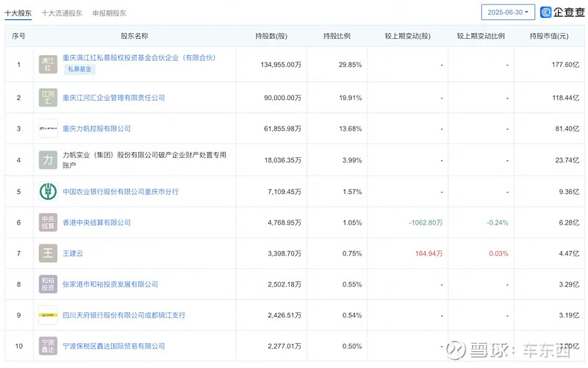This screenshot has width=588, height=368.
Task: Switch to the 十大流通股东 tab
Action: click(62, 13)
